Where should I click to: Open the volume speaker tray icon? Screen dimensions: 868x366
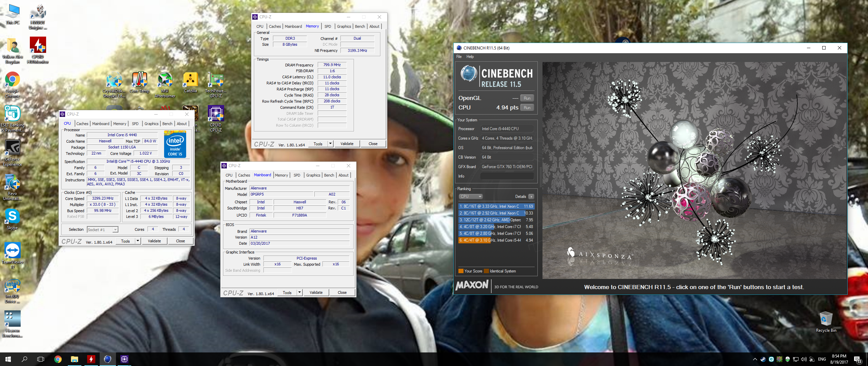pyautogui.click(x=804, y=359)
